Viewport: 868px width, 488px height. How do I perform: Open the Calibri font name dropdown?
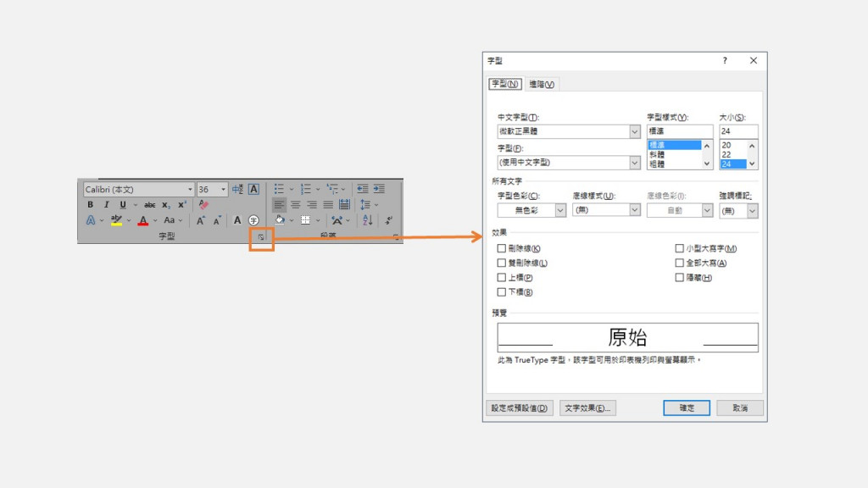click(190, 189)
